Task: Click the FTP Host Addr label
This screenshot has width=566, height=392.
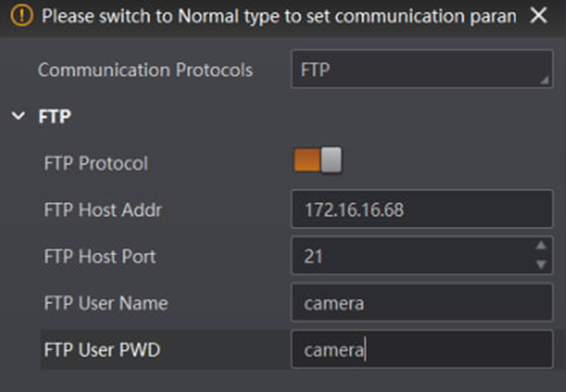Action: pyautogui.click(x=103, y=210)
